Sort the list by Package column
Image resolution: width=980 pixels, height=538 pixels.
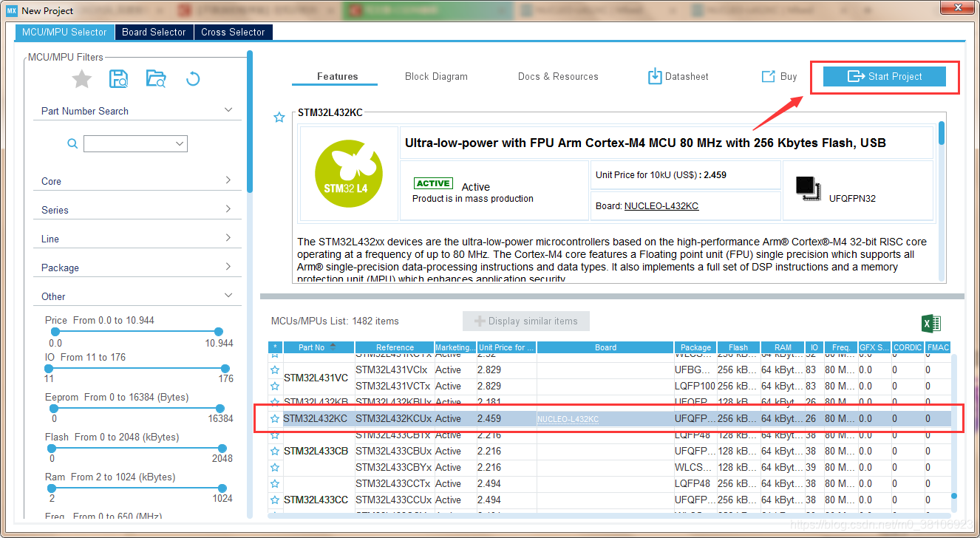(x=695, y=347)
